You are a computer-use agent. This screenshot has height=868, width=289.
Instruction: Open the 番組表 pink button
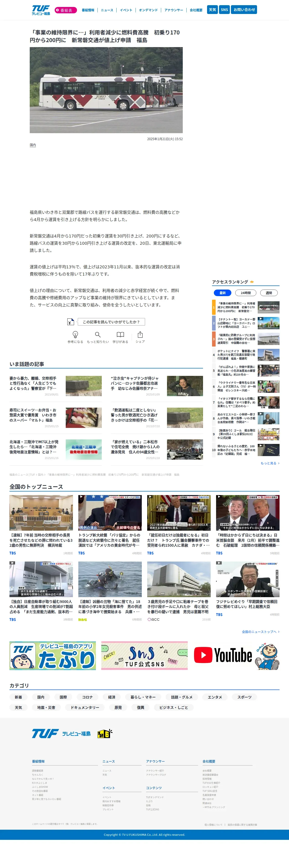(x=65, y=10)
